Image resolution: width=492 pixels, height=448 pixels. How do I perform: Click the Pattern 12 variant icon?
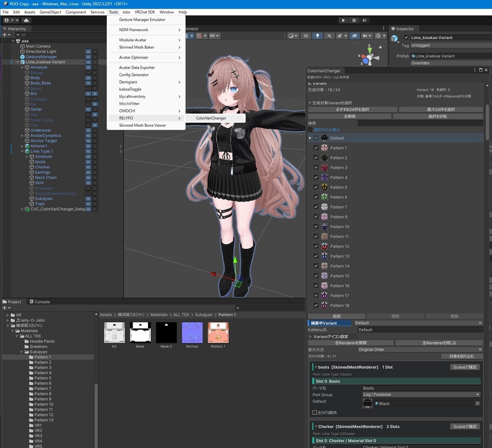tap(324, 246)
